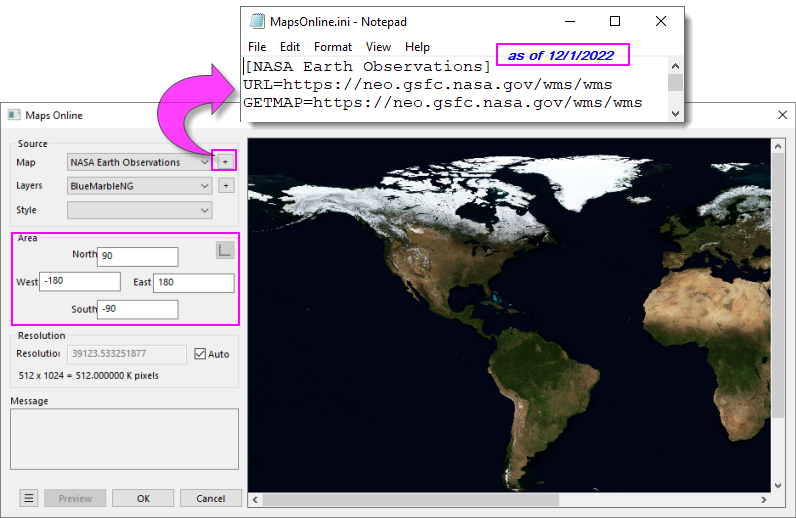Expand the Layers dropdown showing BlueMarbleNG
Viewport: 796px width, 518px height.
click(x=140, y=186)
